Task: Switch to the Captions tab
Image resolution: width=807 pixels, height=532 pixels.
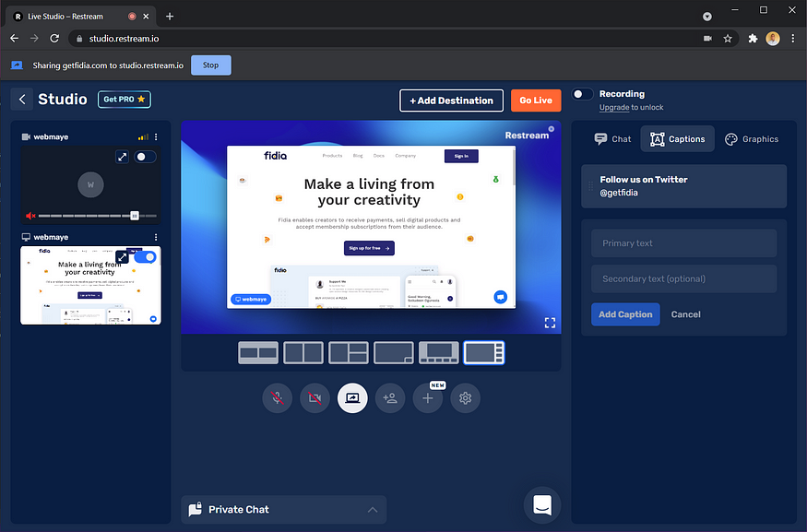Action: point(677,139)
